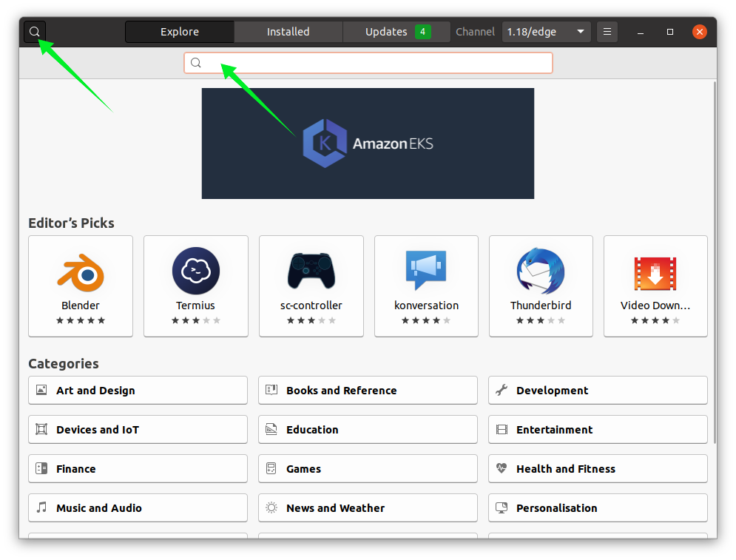Viewport: 736px width, 560px height.
Task: Click the Thunderbird star rating
Action: pyautogui.click(x=541, y=320)
